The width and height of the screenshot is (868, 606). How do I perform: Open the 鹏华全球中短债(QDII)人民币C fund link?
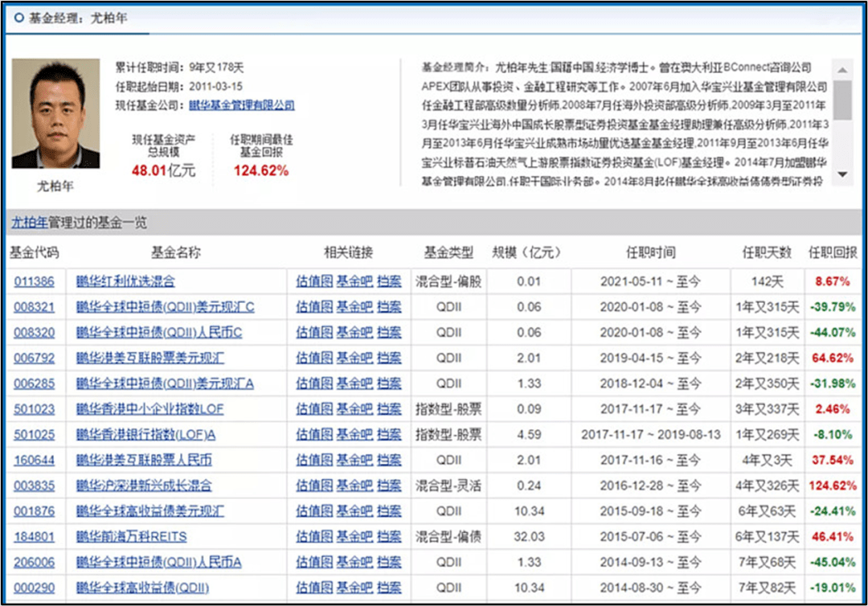(159, 333)
